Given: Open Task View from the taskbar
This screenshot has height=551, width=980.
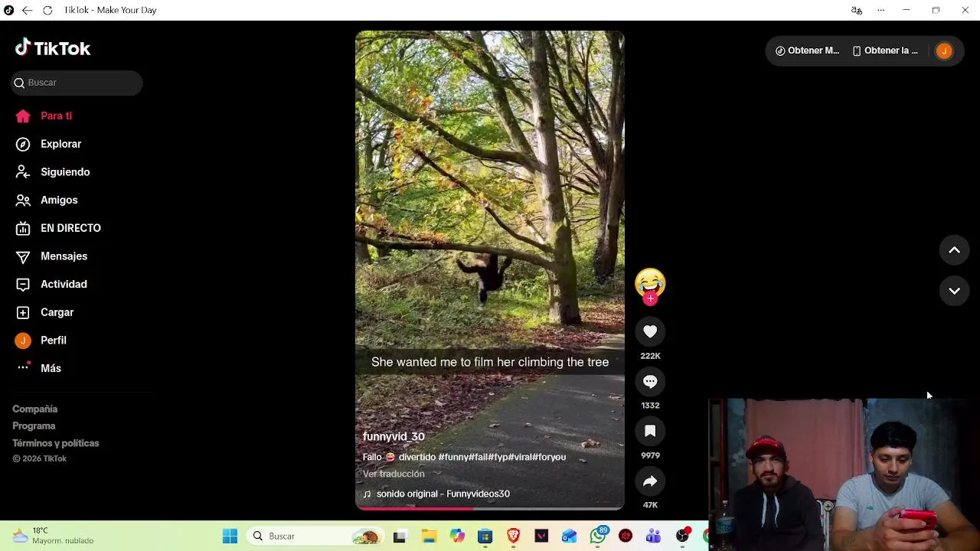Looking at the screenshot, I should click(x=400, y=536).
